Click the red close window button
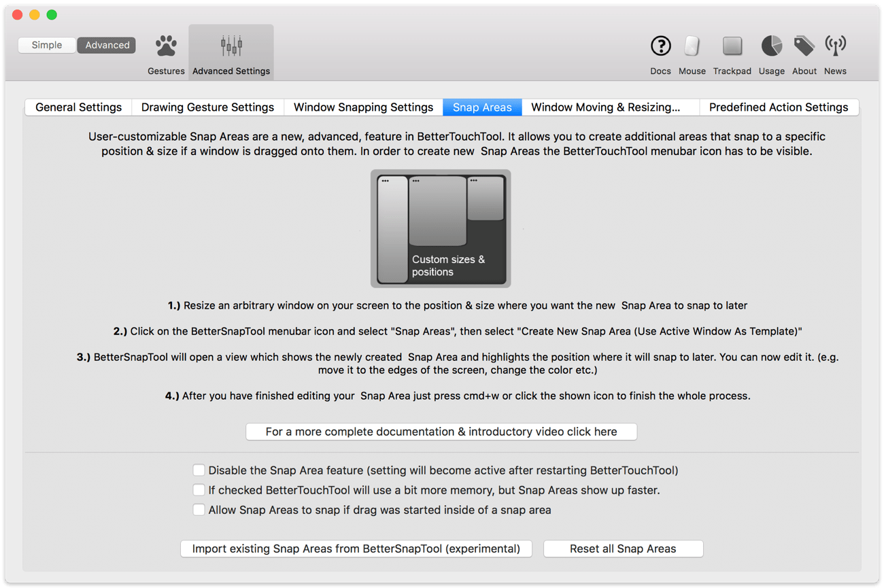Screen dimensions: 884x588 18,14
